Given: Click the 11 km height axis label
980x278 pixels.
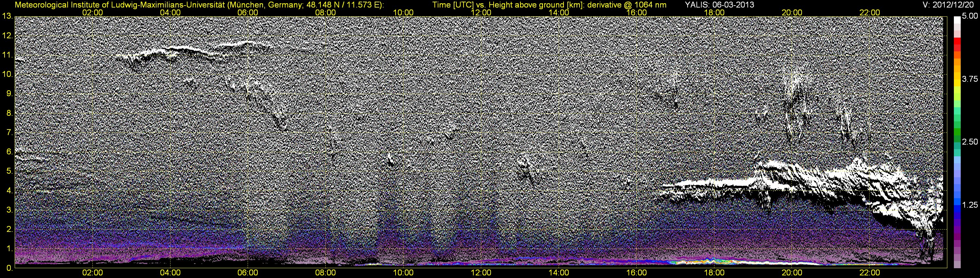Looking at the screenshot, I should tap(7, 55).
